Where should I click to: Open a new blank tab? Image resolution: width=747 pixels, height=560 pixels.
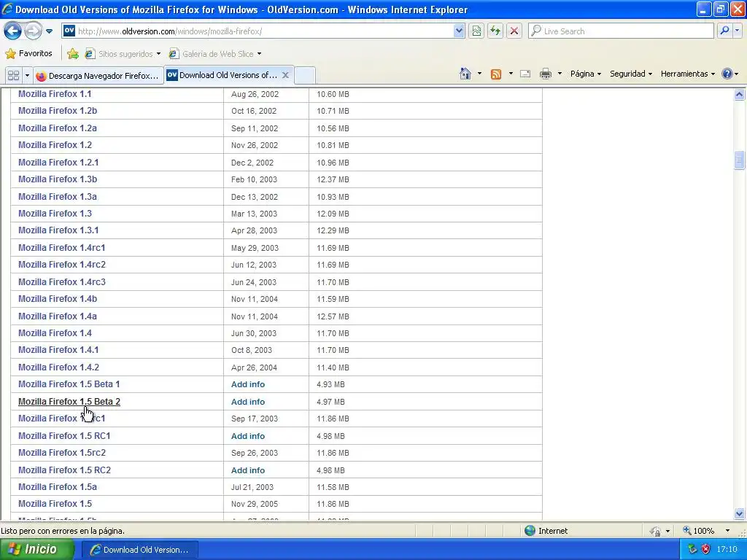(305, 76)
